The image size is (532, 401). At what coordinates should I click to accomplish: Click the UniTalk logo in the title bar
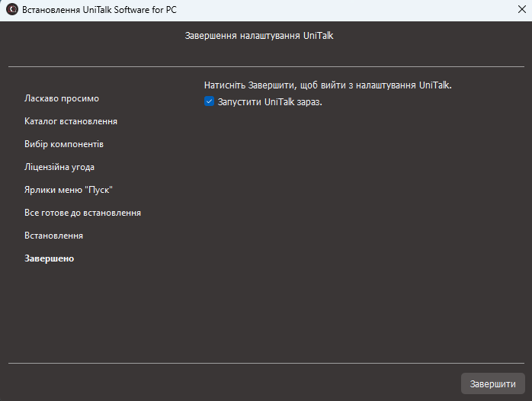[x=12, y=10]
